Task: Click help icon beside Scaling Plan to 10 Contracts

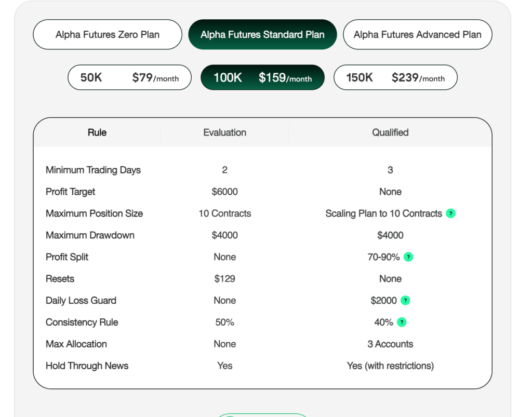Action: (451, 213)
